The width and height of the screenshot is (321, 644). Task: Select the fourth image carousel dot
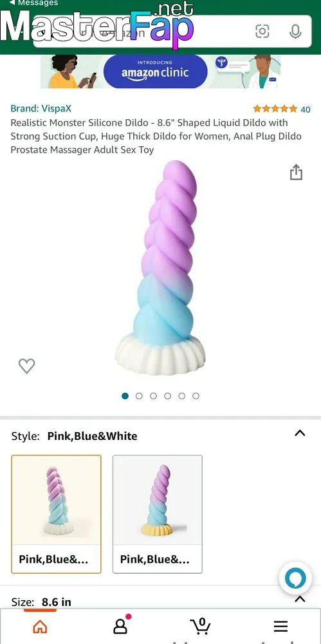click(x=167, y=396)
